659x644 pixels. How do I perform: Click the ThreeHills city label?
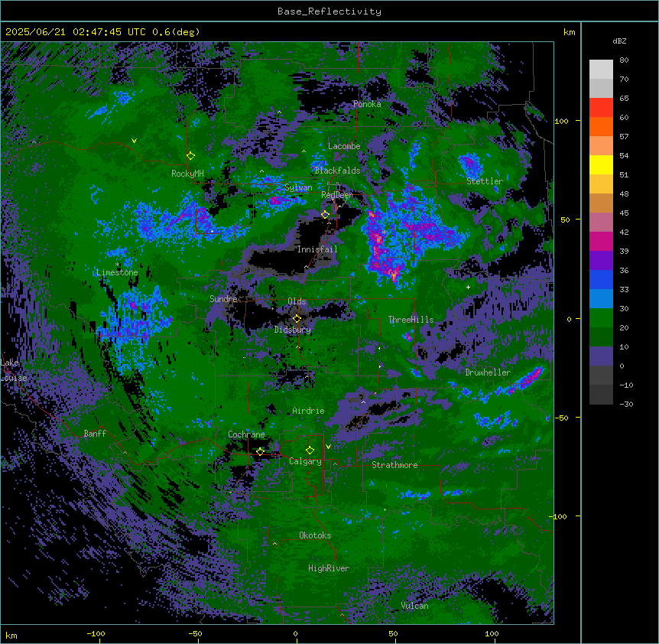coord(411,320)
